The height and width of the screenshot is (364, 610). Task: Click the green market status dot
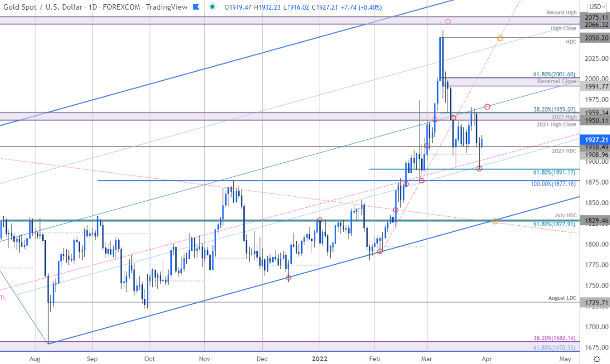pyautogui.click(x=212, y=6)
